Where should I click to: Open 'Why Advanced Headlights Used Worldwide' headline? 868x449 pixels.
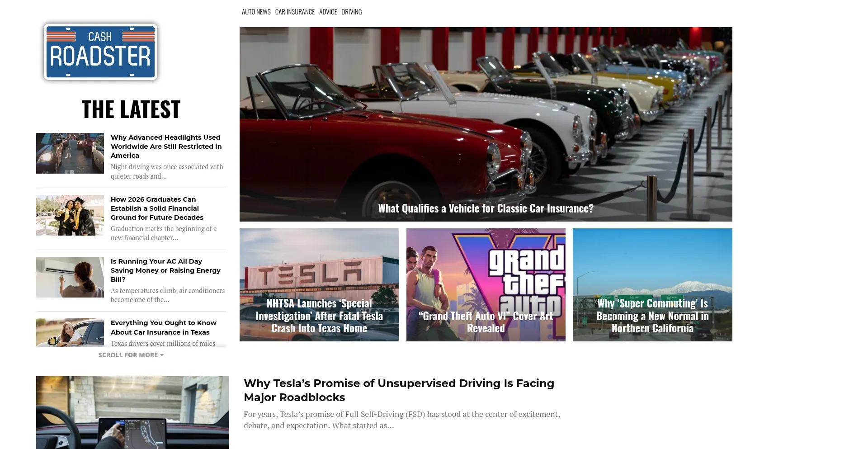(166, 147)
